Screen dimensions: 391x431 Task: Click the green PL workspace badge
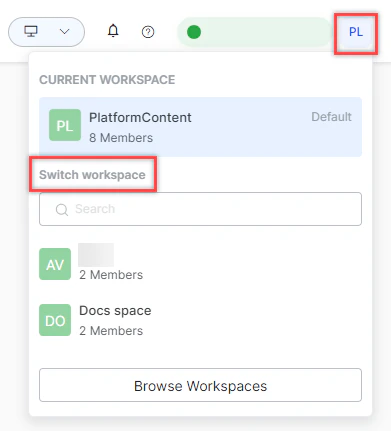[x=65, y=125]
